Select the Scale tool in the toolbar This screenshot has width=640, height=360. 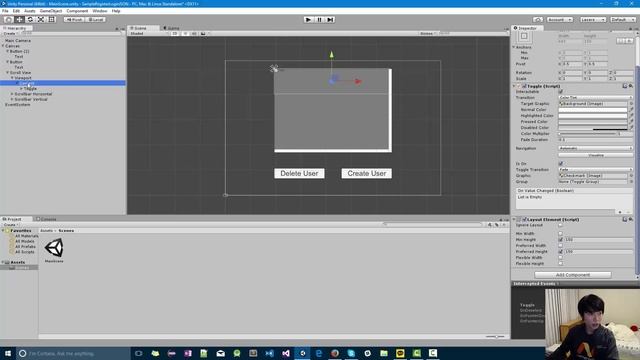[x=41, y=20]
